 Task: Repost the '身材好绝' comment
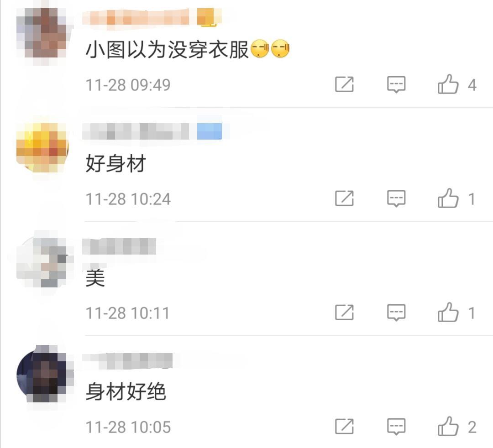(x=344, y=426)
